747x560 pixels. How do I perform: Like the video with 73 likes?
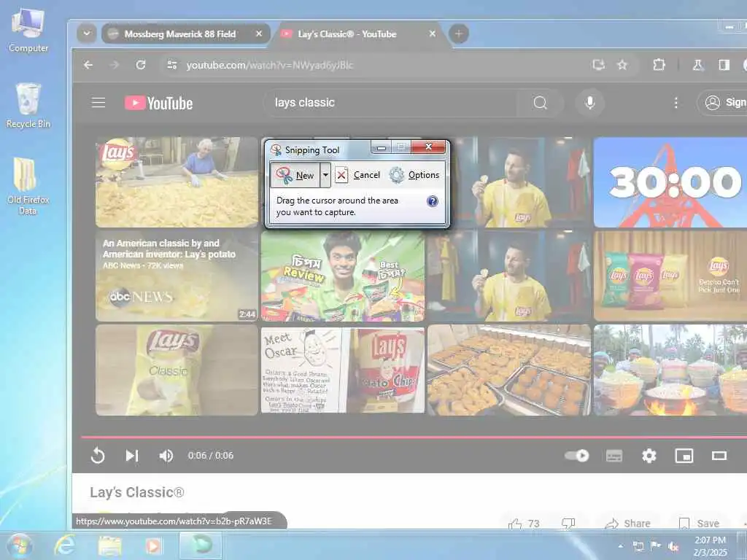click(523, 524)
